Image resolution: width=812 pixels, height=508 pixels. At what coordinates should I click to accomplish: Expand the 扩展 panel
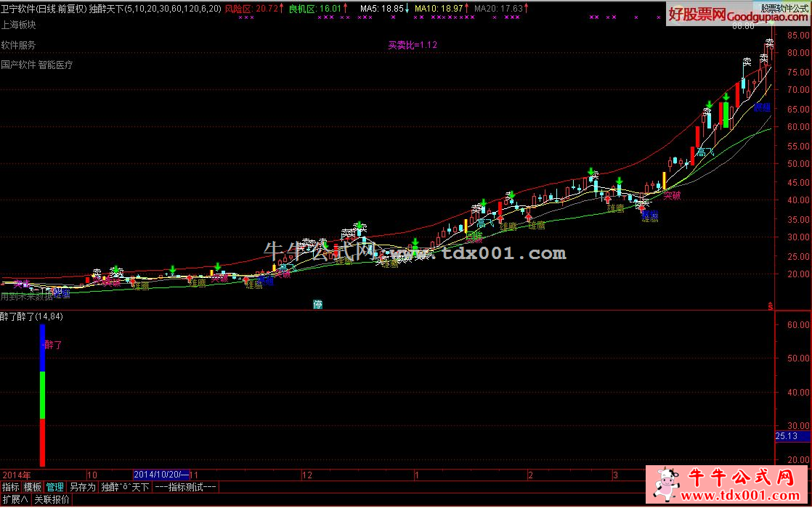pyautogui.click(x=15, y=499)
